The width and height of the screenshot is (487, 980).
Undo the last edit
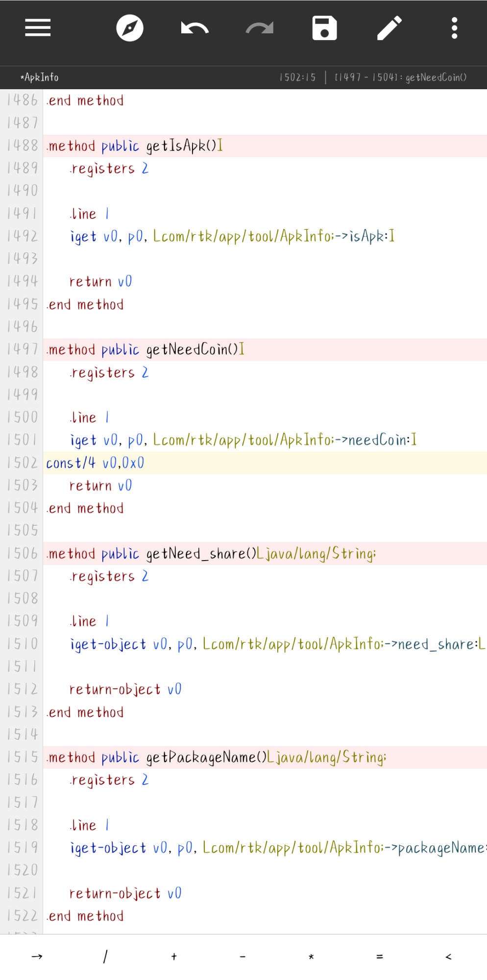[195, 28]
